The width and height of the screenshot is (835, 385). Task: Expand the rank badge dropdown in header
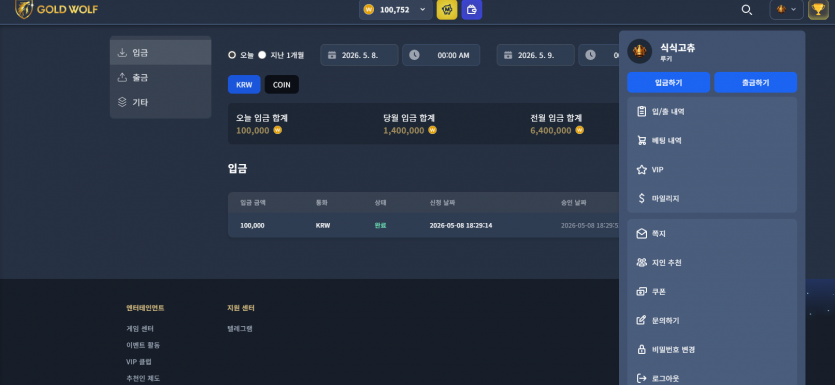(787, 10)
